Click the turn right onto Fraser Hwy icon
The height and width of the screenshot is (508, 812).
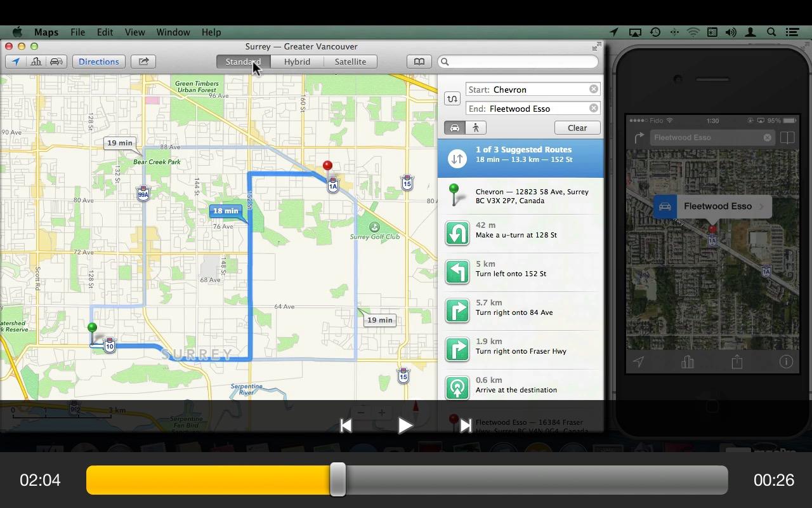tap(457, 349)
